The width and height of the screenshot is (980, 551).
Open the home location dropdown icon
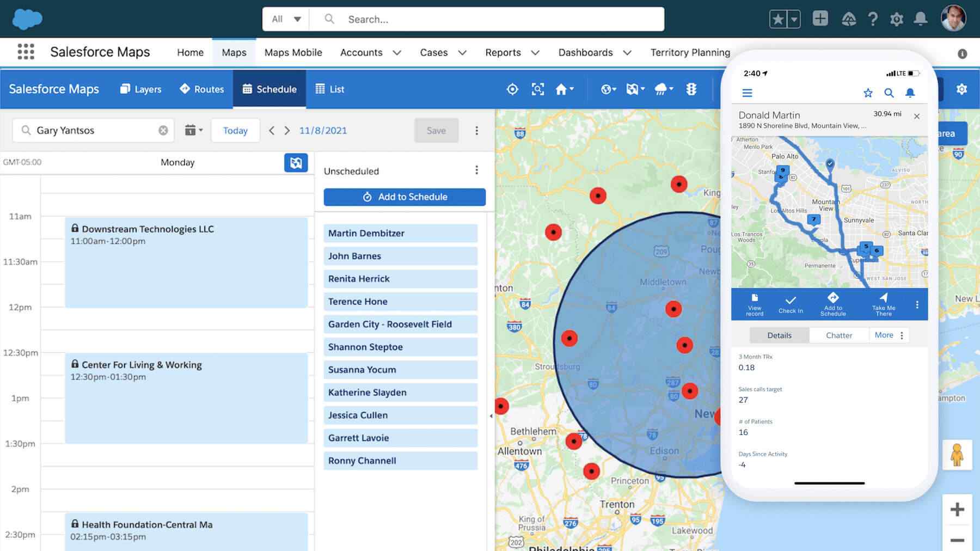point(564,89)
